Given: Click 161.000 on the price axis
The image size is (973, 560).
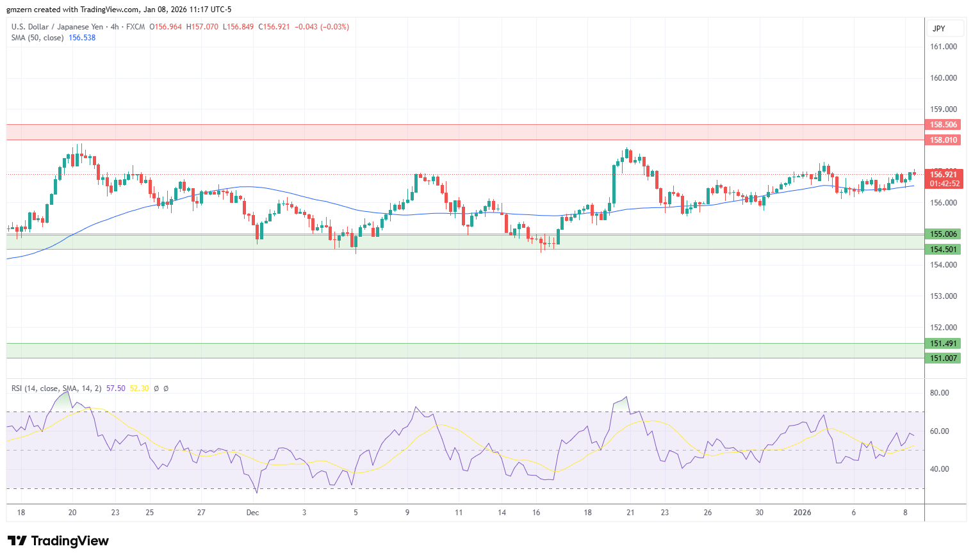Looking at the screenshot, I should (x=944, y=47).
